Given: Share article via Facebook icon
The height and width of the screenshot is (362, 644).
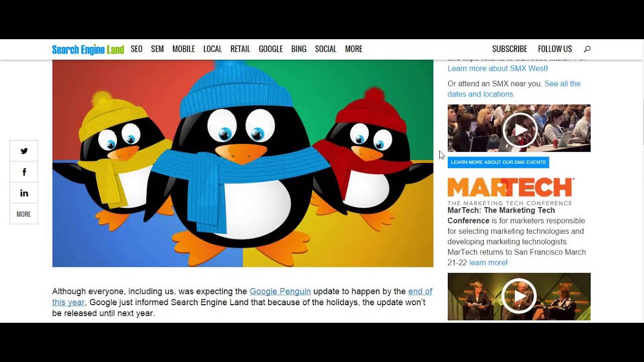Looking at the screenshot, I should pyautogui.click(x=24, y=172).
